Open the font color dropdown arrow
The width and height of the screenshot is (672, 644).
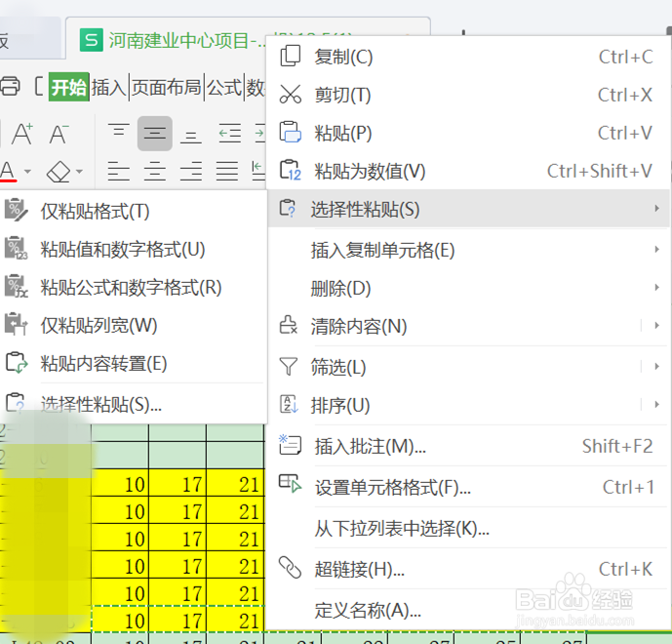coord(27,172)
